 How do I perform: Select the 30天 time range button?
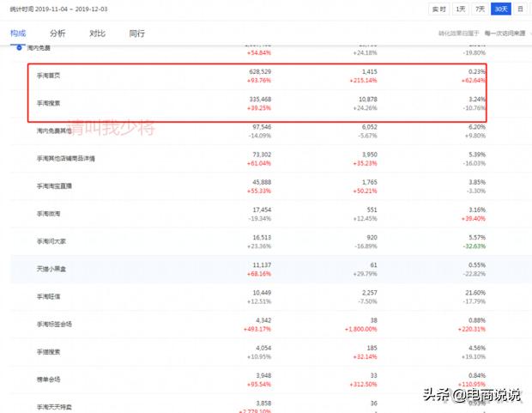pos(501,9)
